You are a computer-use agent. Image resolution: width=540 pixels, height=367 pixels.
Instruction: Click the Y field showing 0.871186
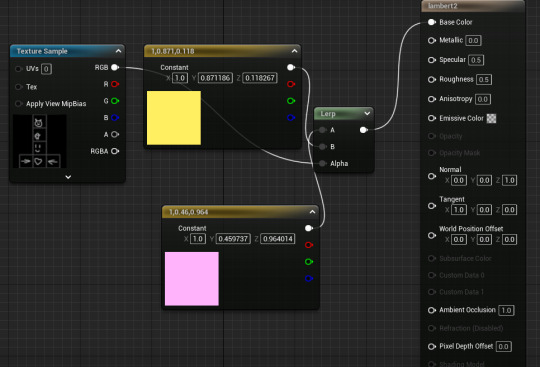[215, 78]
